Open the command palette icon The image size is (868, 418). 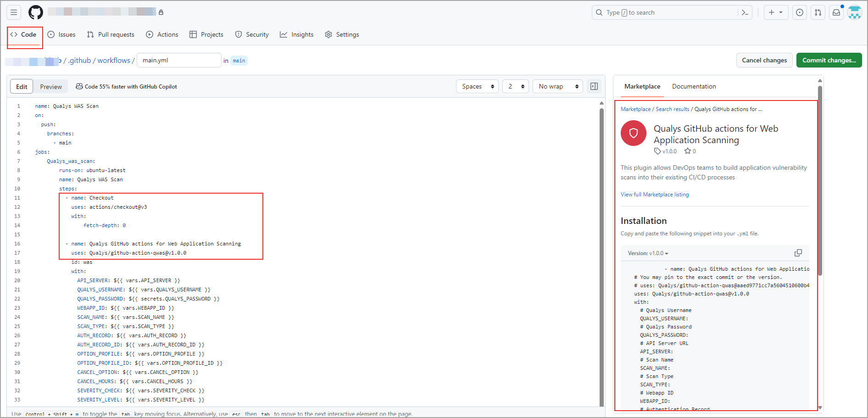[745, 12]
